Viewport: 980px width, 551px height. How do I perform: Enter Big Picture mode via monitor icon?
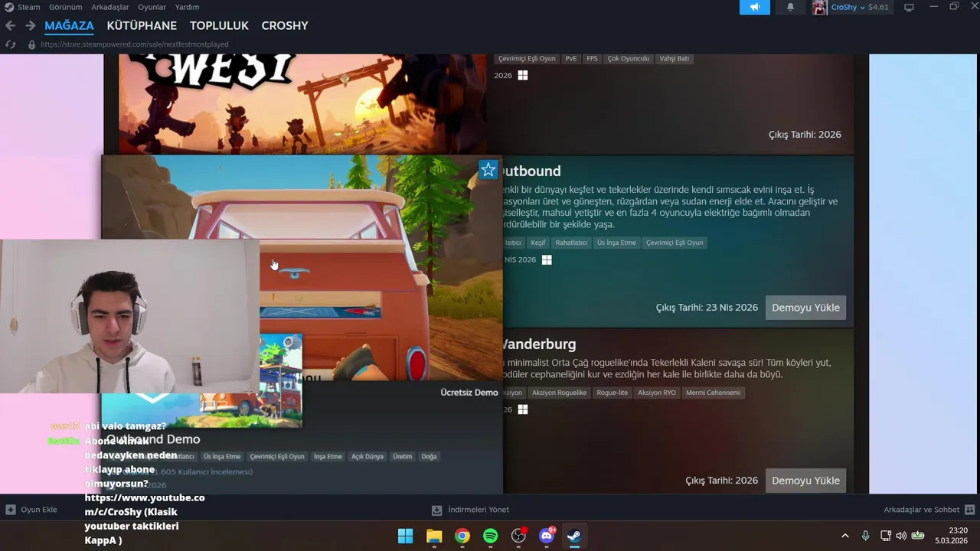click(x=909, y=7)
